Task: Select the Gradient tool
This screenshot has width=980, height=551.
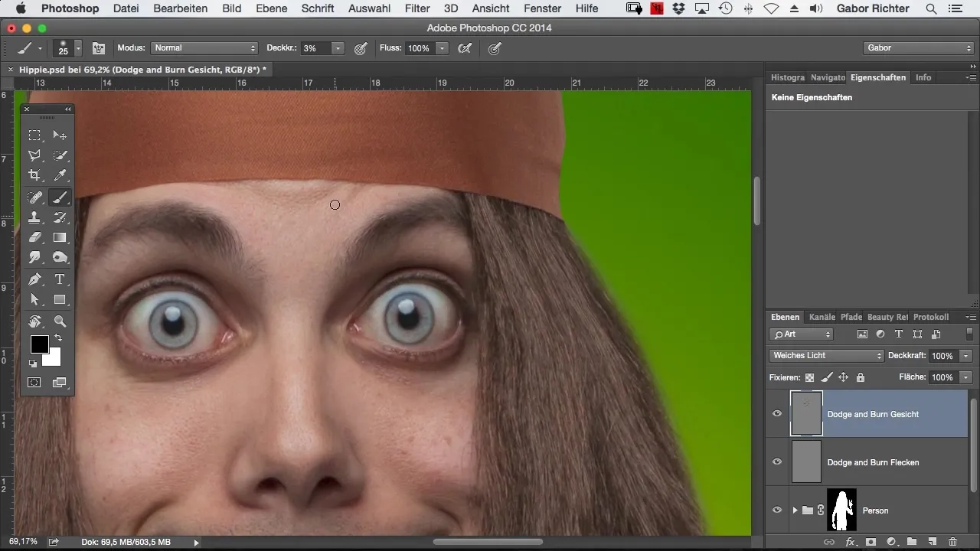Action: click(x=60, y=237)
